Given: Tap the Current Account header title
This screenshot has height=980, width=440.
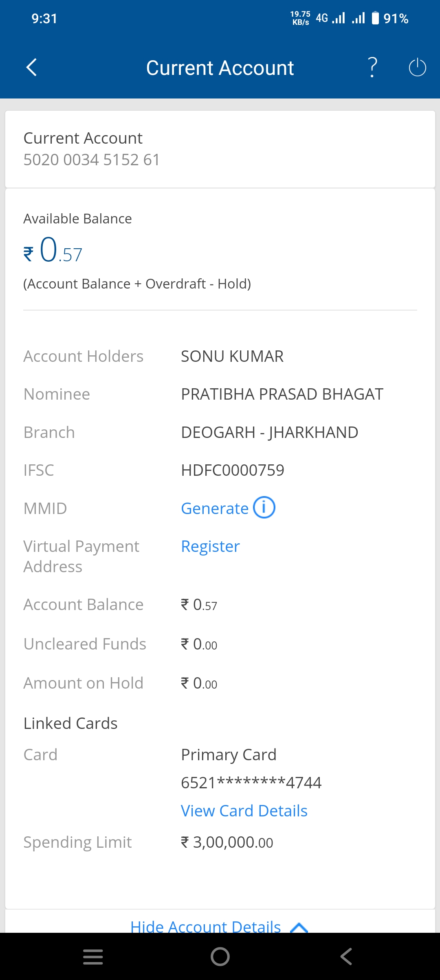Looking at the screenshot, I should pyautogui.click(x=220, y=68).
